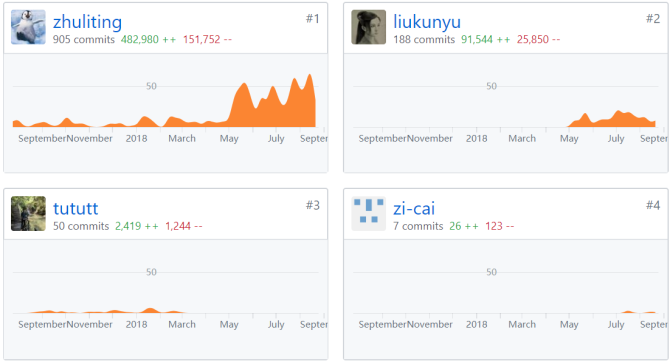View zi-cai's 7 commits
The width and height of the screenshot is (670, 361).
point(418,226)
